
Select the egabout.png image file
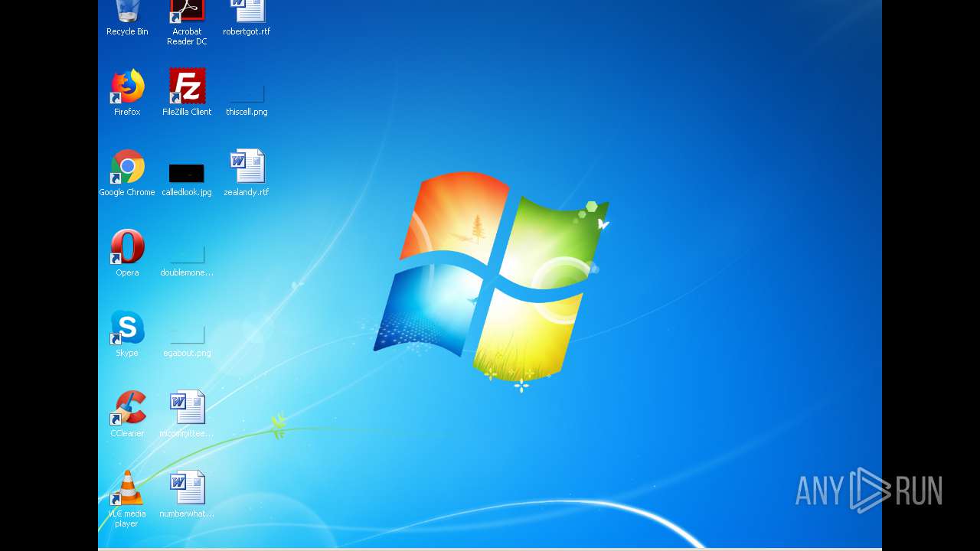point(187,335)
